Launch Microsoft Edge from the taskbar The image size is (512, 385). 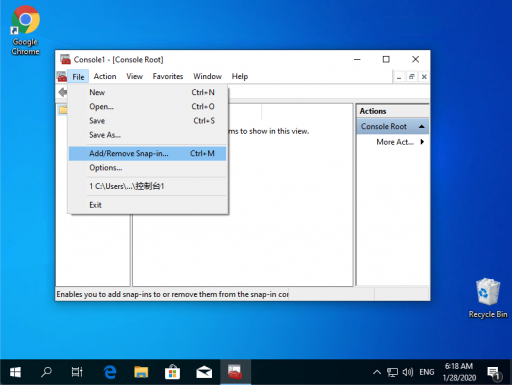click(x=110, y=372)
